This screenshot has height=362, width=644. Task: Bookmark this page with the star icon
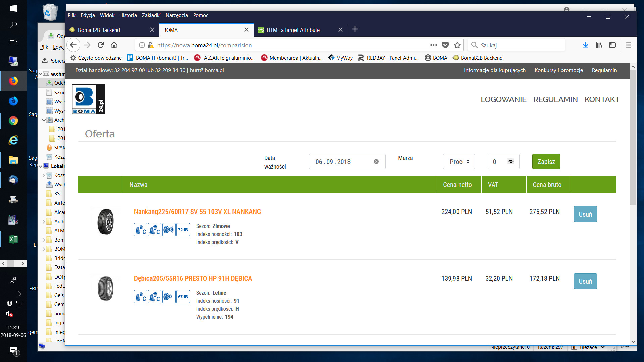tap(457, 45)
